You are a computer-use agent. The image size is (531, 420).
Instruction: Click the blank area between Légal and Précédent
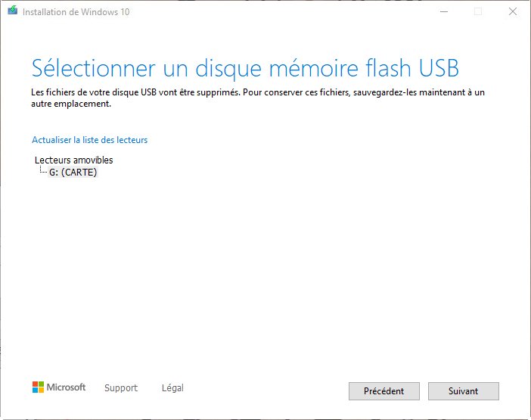tap(265, 388)
